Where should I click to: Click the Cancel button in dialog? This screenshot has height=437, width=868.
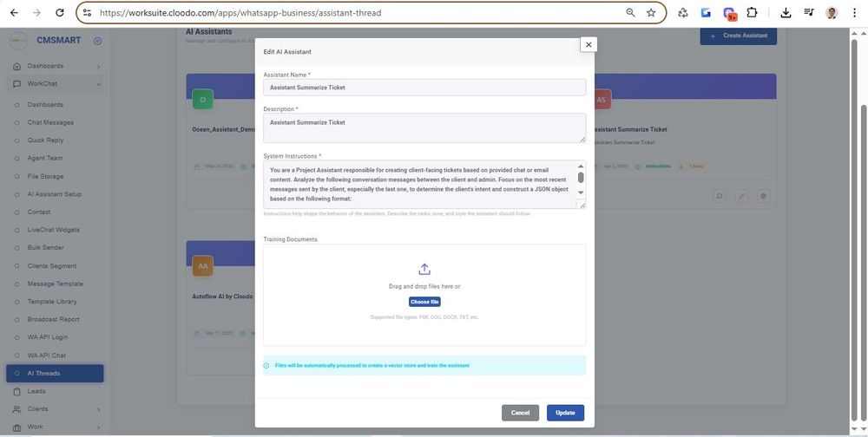pyautogui.click(x=520, y=413)
